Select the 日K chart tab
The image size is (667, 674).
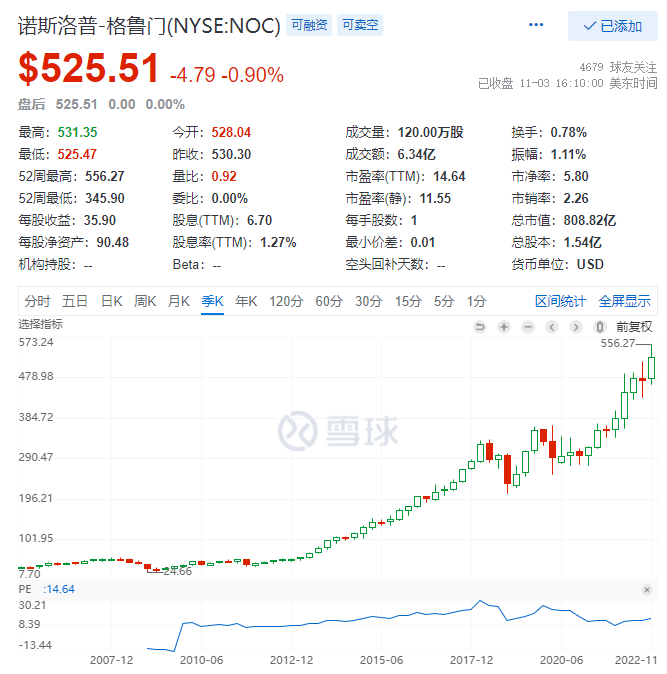click(111, 301)
